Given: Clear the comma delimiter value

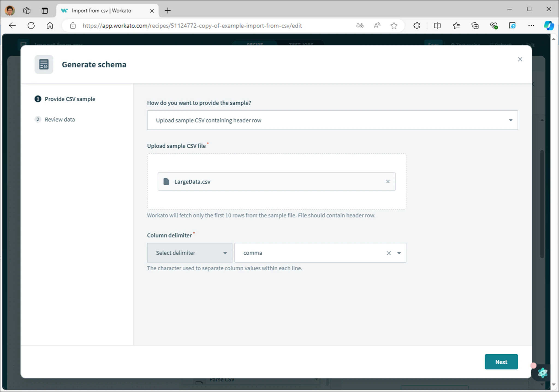Looking at the screenshot, I should click(x=389, y=253).
